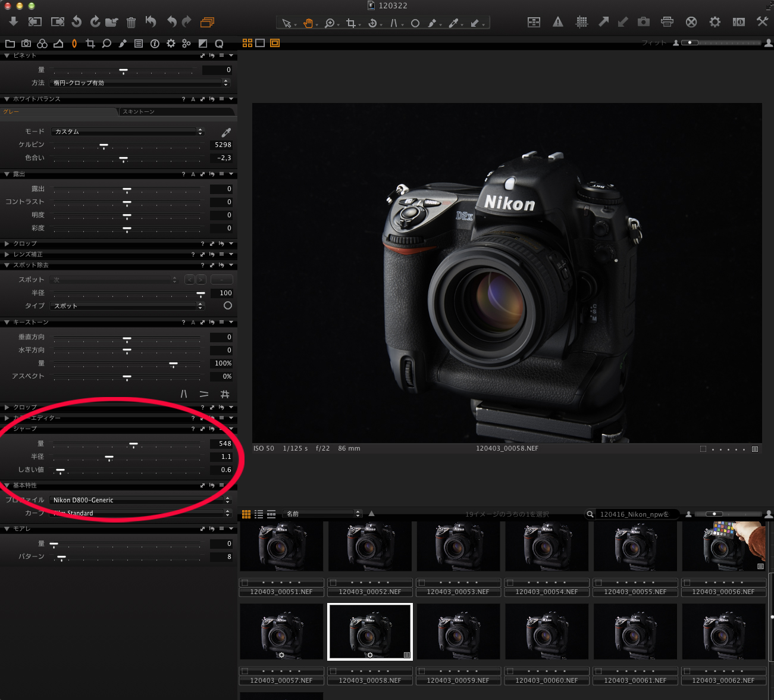Click the exposure warning triangle icon
Image resolution: width=774 pixels, height=700 pixels.
click(558, 22)
